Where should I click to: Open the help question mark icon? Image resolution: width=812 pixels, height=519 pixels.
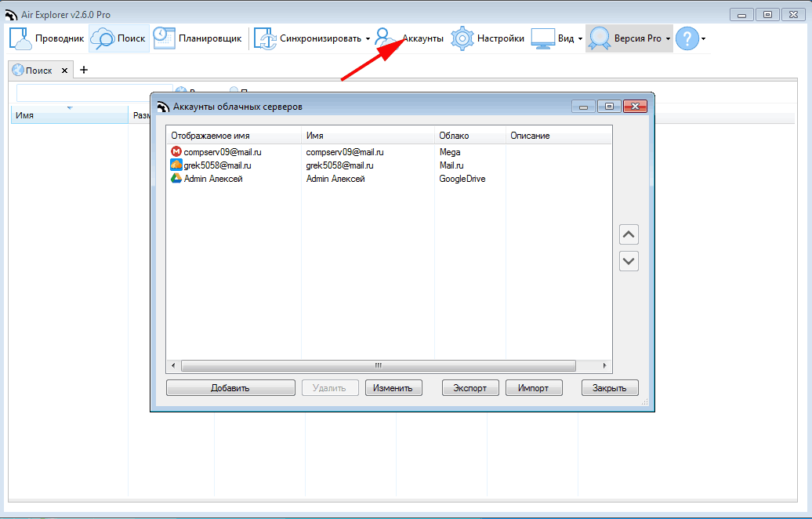coord(687,38)
